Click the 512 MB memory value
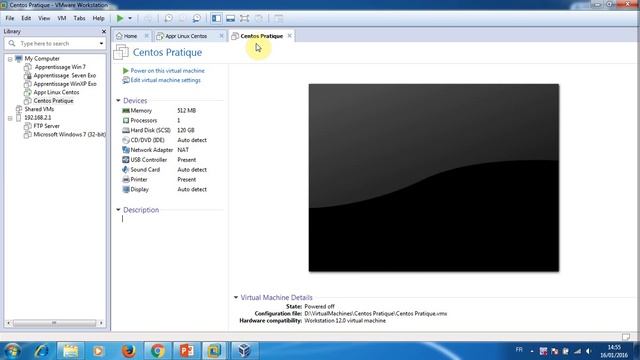Image resolution: width=640 pixels, height=360 pixels. (x=187, y=111)
